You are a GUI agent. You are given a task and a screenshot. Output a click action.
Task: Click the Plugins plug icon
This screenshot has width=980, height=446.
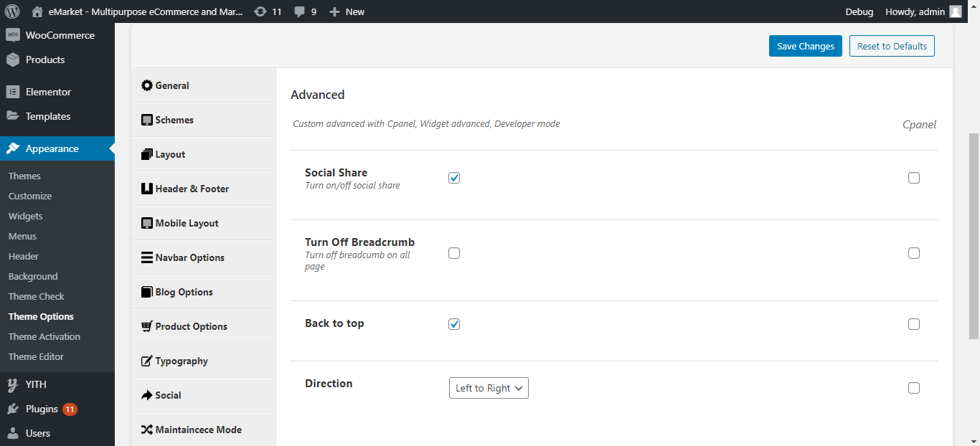13,409
